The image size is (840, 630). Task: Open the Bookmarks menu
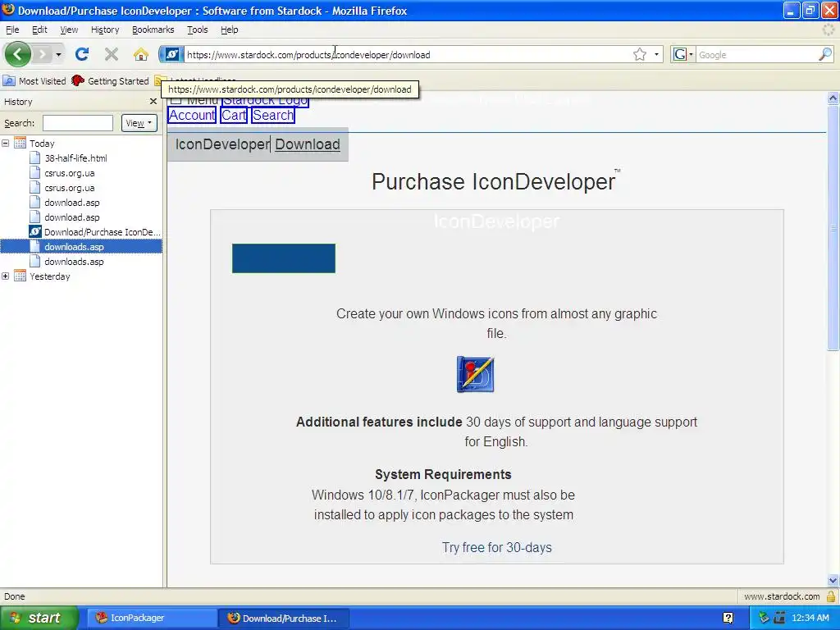click(x=153, y=30)
